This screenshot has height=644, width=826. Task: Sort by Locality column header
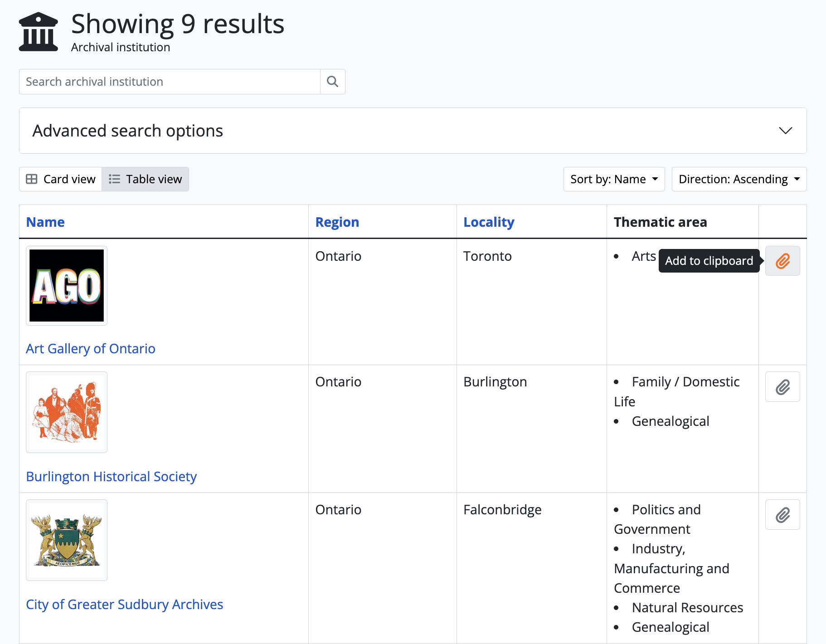point(488,222)
